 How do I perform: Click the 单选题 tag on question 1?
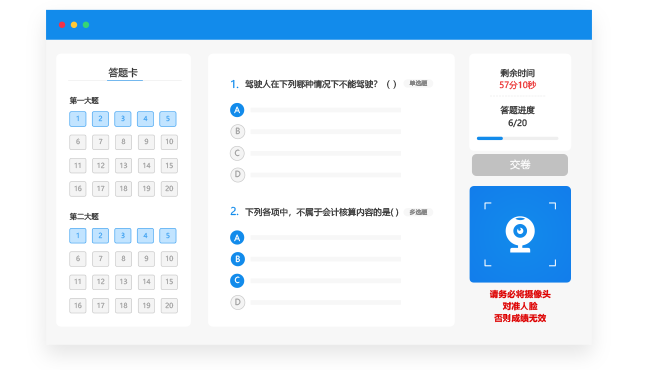coord(418,84)
